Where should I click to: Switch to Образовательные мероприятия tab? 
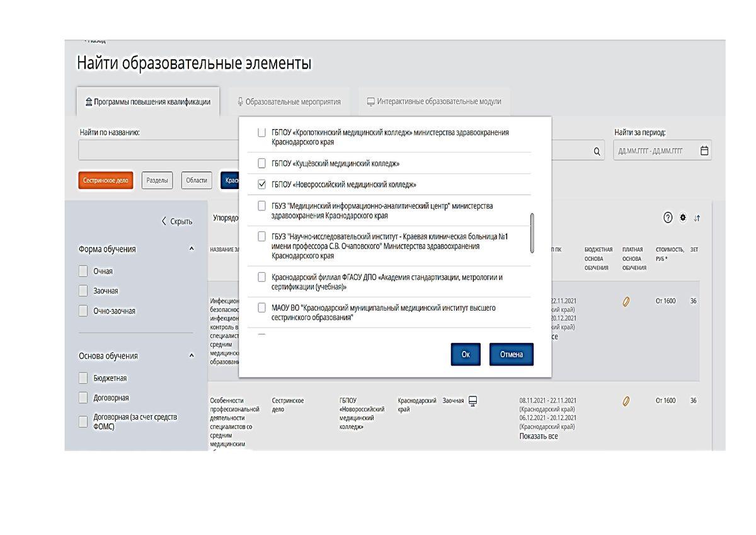pos(289,101)
